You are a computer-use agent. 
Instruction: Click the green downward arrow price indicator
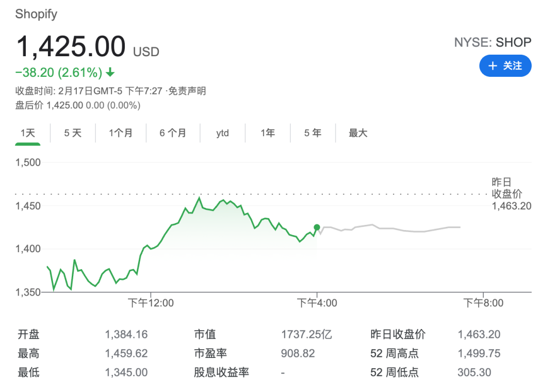110,73
